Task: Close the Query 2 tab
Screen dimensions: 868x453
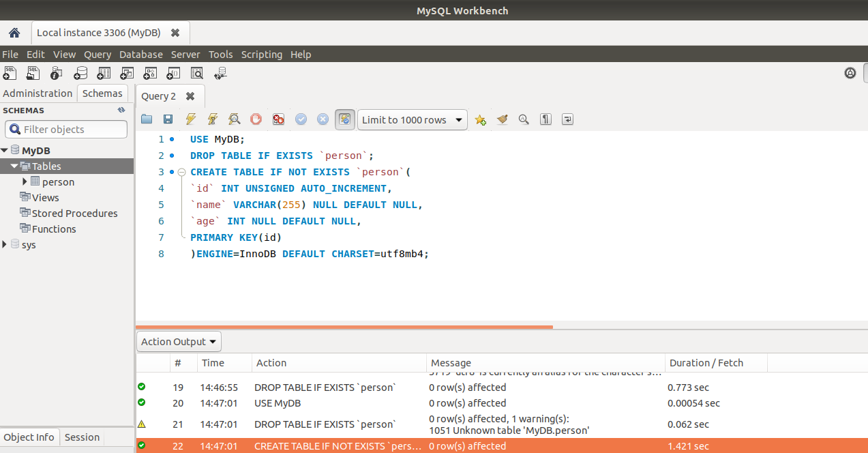Action: point(190,96)
